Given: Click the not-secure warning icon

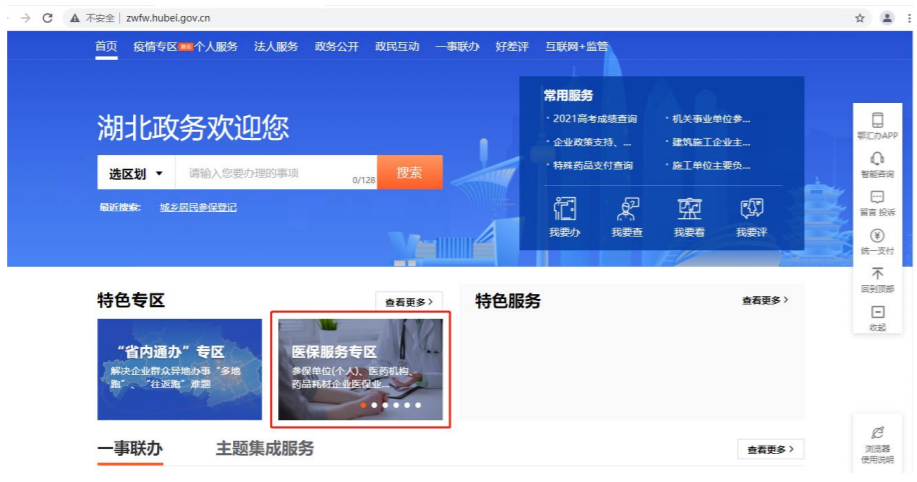Looking at the screenshot, I should point(75,18).
